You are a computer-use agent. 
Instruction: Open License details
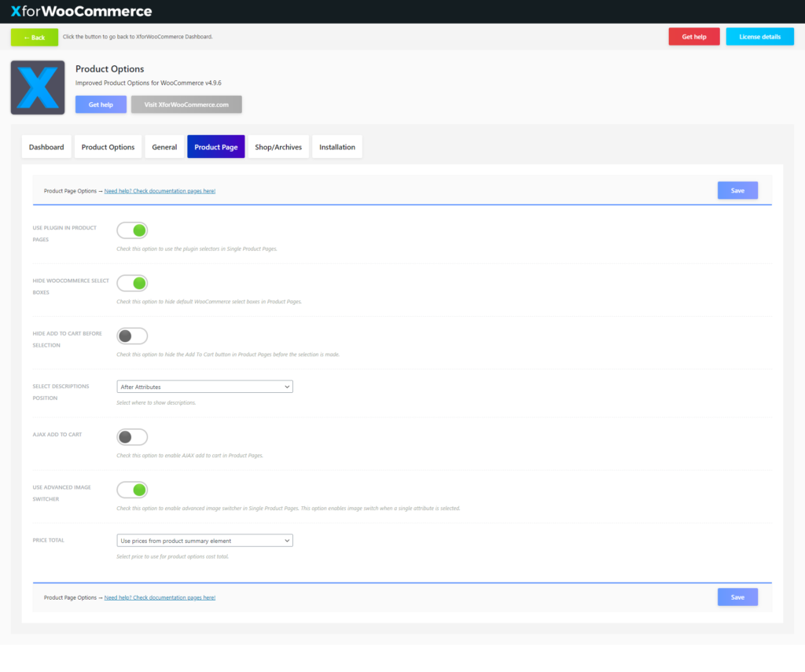(759, 36)
